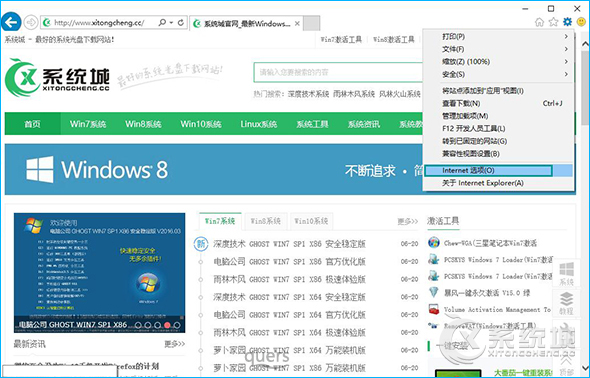This screenshot has height=378, width=590.
Task: Expand arrow next to 安全(S)
Action: (566, 74)
